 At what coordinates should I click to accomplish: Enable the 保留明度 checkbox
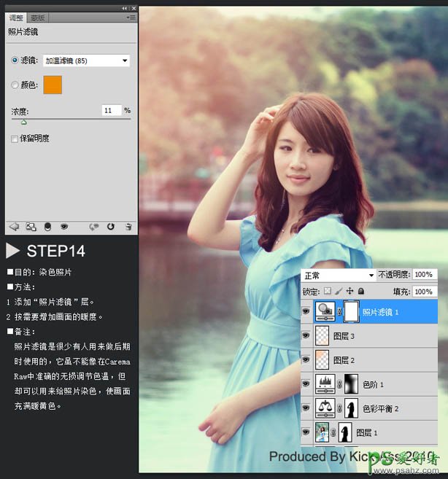tap(15, 139)
